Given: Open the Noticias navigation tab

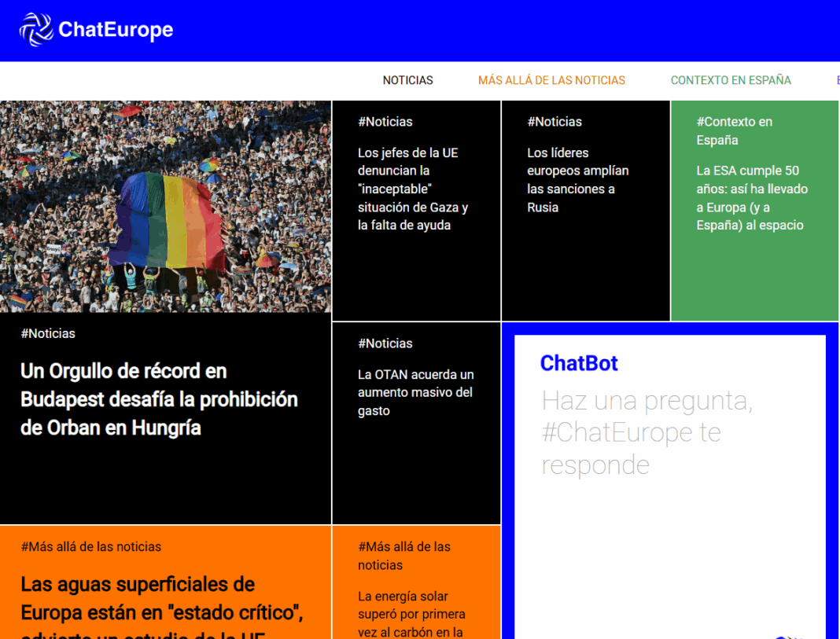Looking at the screenshot, I should [x=407, y=80].
